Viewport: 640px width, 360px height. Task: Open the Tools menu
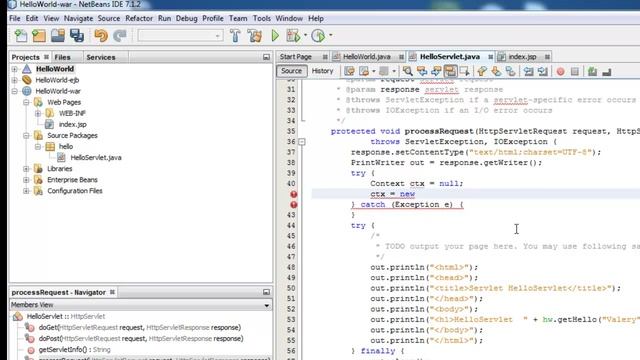[262, 18]
